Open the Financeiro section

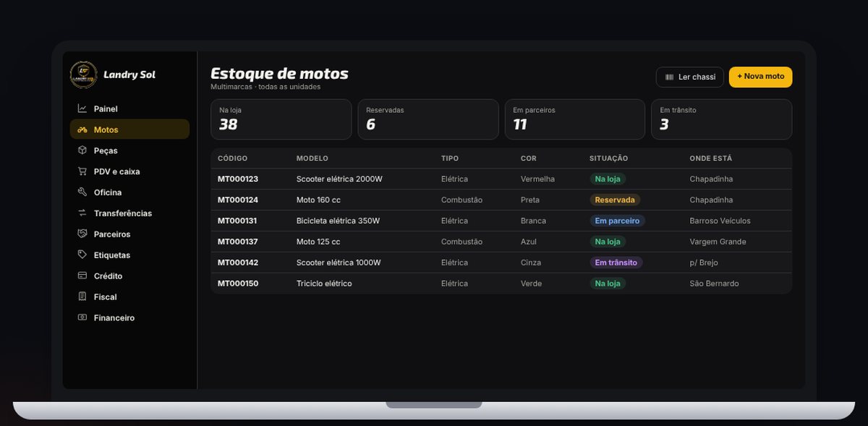pos(129,318)
